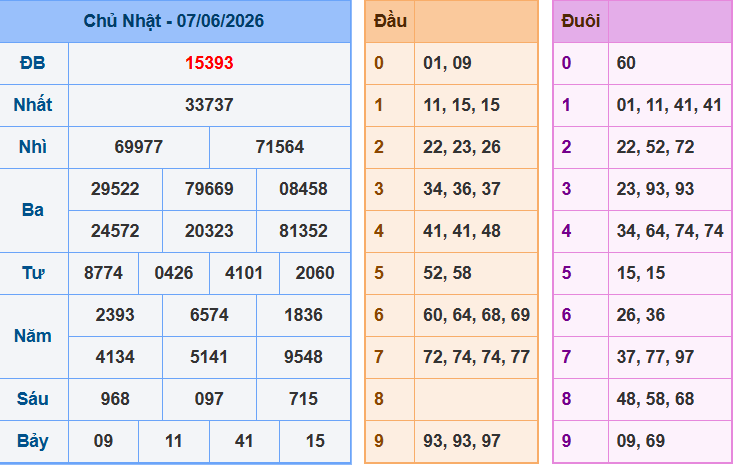Click Năm prize number 9548
The width and height of the screenshot is (736, 465).
coord(303,357)
